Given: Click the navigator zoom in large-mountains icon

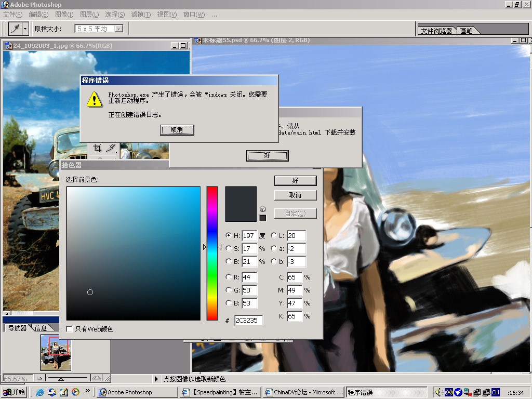Looking at the screenshot, I should click(96, 378).
